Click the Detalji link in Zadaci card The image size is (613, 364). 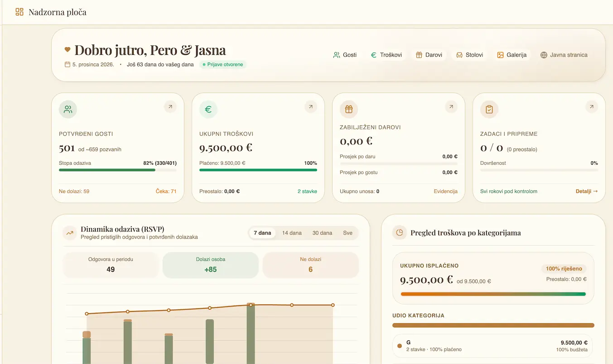(587, 192)
